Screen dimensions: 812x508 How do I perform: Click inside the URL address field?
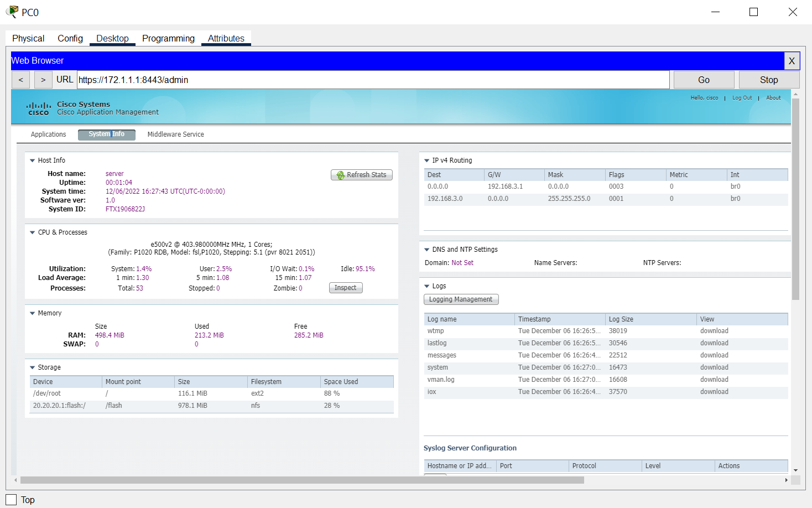pyautogui.click(x=332, y=79)
